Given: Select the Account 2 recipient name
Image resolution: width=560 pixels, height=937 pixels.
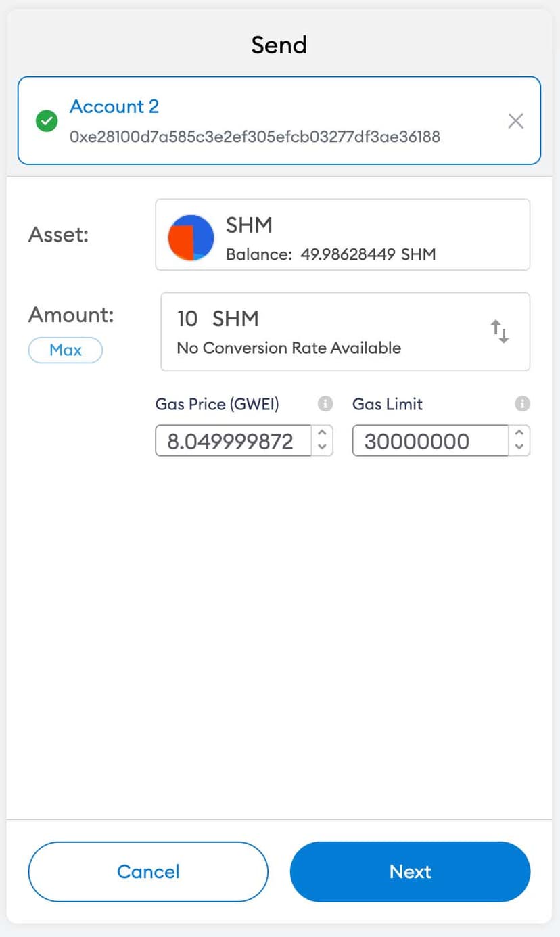Looking at the screenshot, I should coord(114,107).
